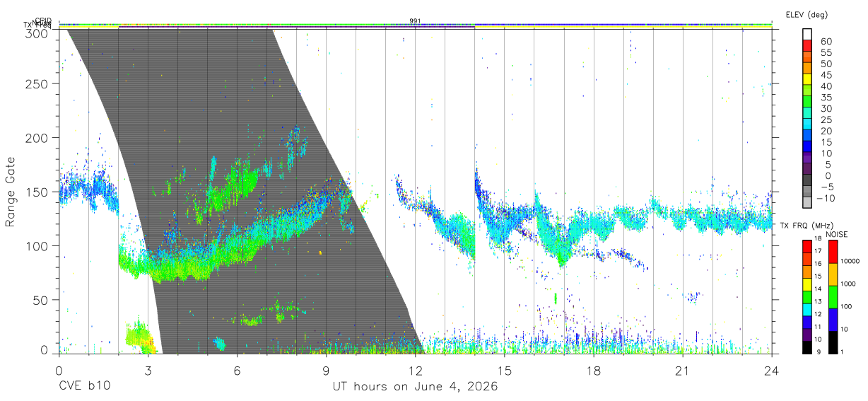This screenshot has width=868, height=401.
Task: Click the 150 range gate tick label
Action: coord(37,192)
